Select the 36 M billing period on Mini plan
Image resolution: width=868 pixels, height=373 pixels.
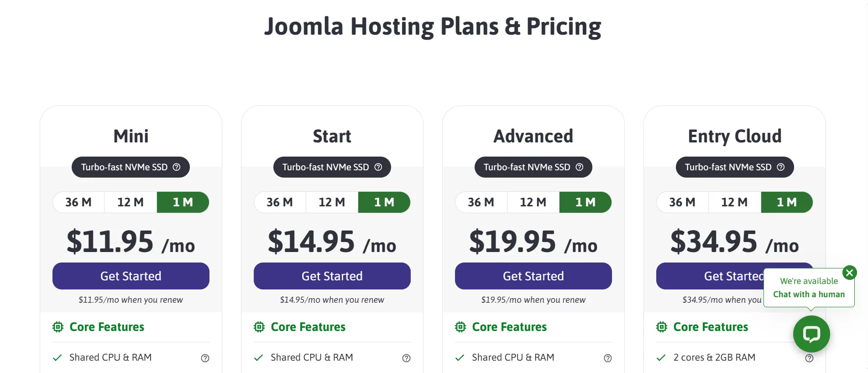[x=78, y=202]
